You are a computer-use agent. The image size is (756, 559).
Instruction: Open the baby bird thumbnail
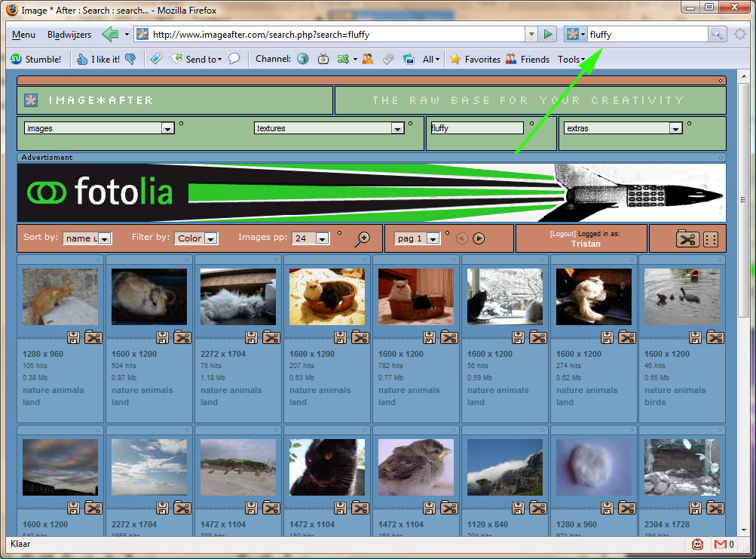[415, 467]
